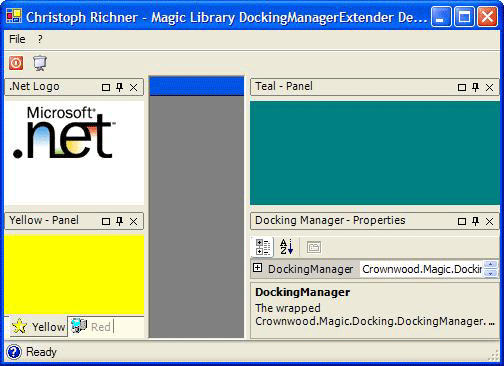Click the bold DockingManager description heading
This screenshot has height=366, width=504.
303,292
